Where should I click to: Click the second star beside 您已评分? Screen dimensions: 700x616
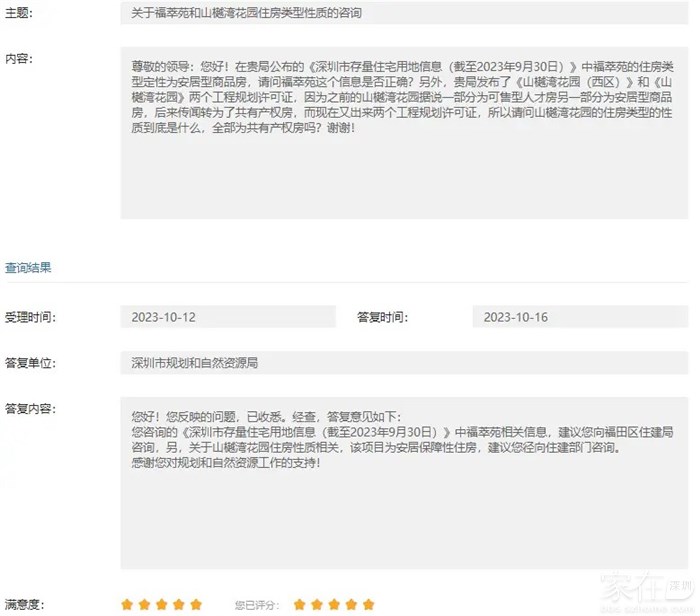pyautogui.click(x=317, y=604)
